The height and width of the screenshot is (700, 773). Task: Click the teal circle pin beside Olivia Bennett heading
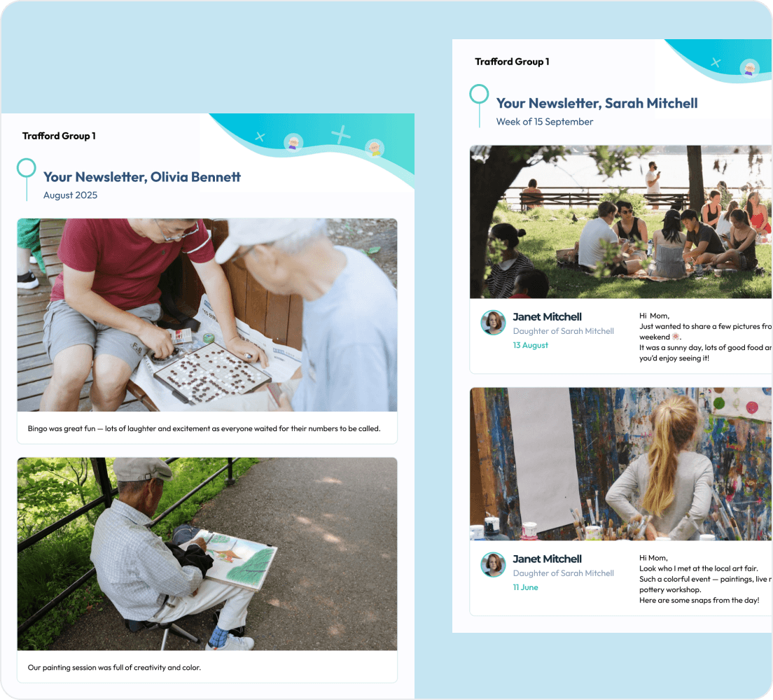[x=26, y=168]
